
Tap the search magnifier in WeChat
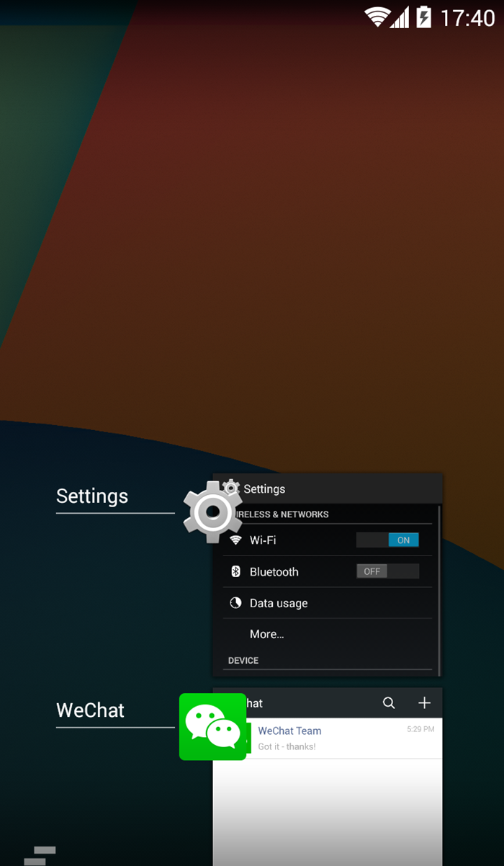click(389, 703)
